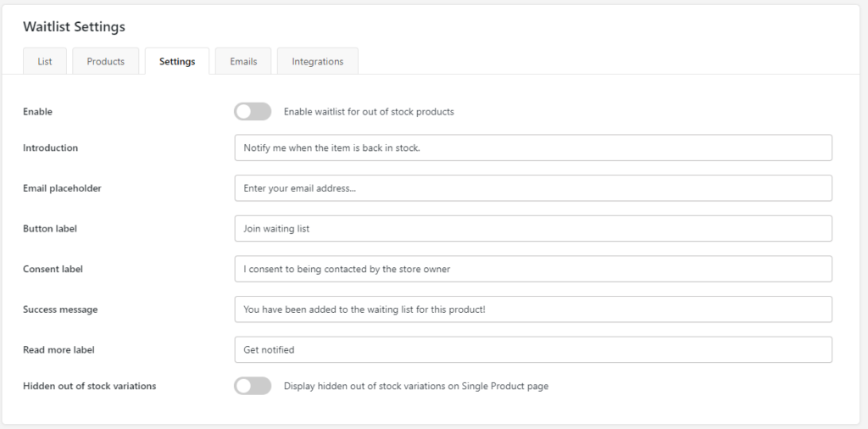
Task: Click 'Enable waitlist for out of stock products' text
Action: click(369, 111)
